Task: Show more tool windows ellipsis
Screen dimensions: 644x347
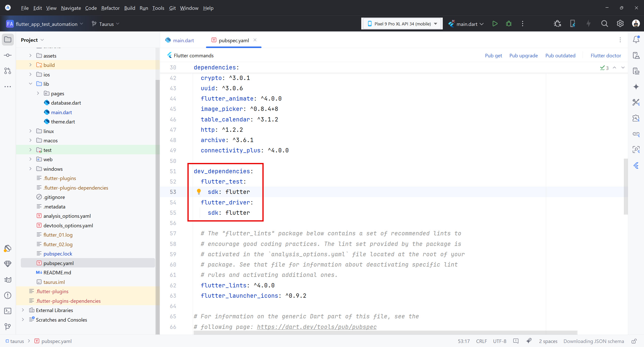Action: click(8, 86)
